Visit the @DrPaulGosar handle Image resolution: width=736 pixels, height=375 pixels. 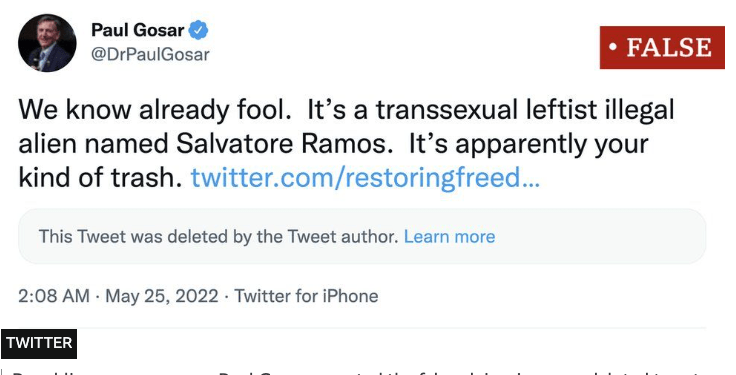coord(150,54)
